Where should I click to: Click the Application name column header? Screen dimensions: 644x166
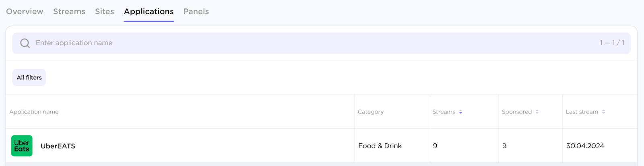34,112
